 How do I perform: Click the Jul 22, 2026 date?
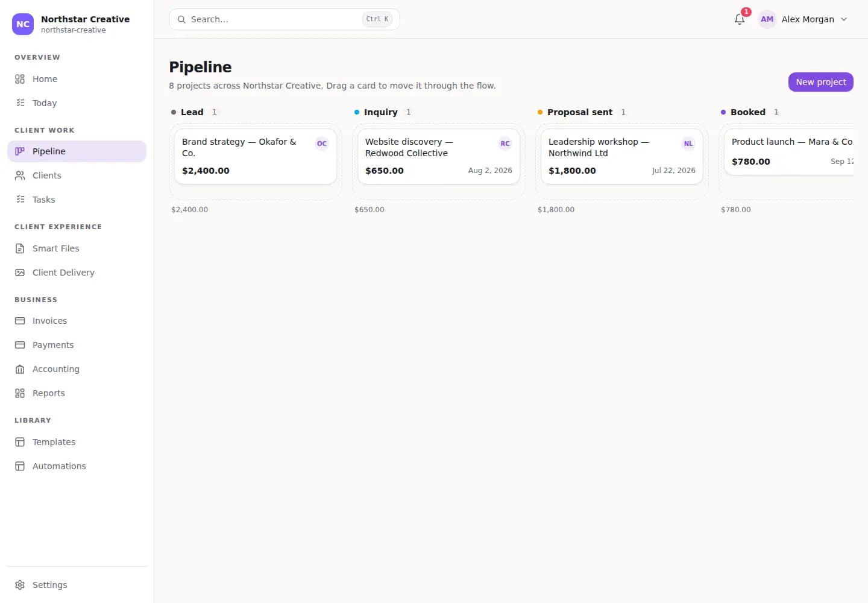pyautogui.click(x=674, y=171)
